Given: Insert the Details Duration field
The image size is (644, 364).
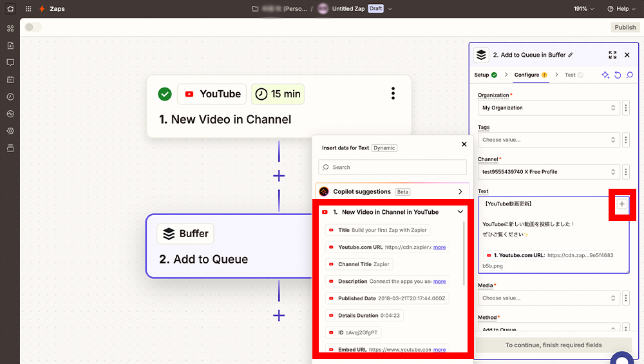Looking at the screenshot, I should 365,316.
